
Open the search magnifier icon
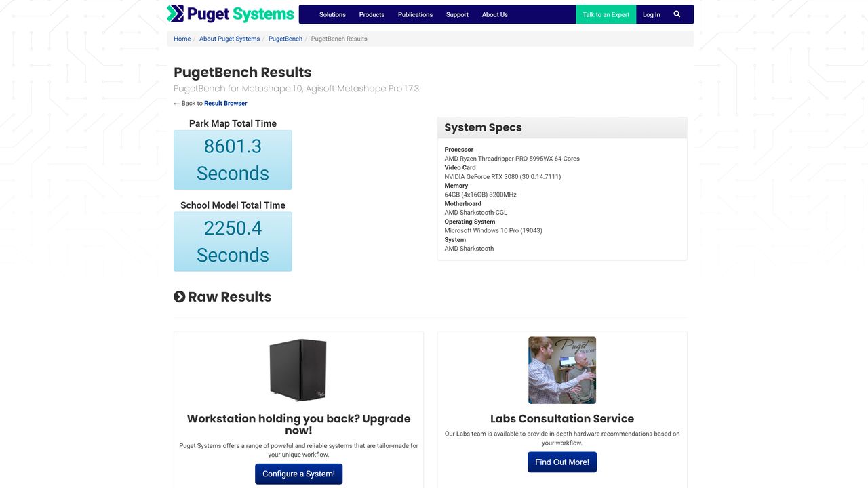point(677,14)
